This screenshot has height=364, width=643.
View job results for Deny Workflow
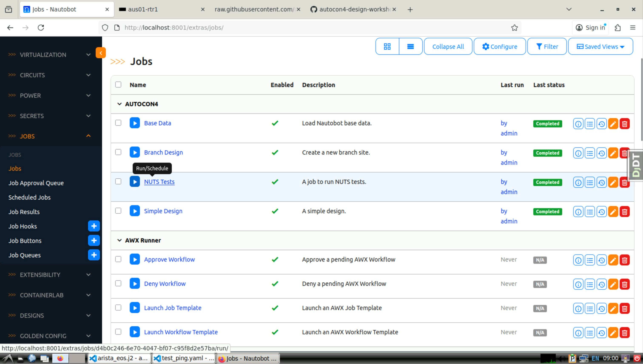point(590,284)
